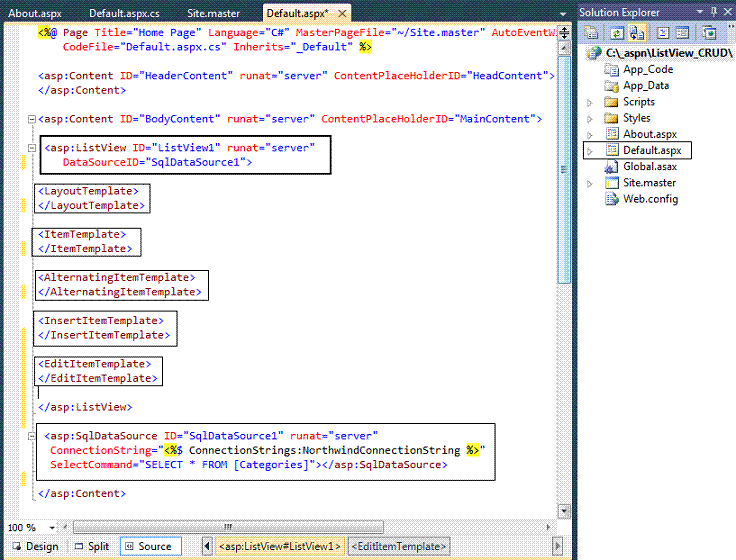
Task: Select Source view button
Action: pos(150,546)
